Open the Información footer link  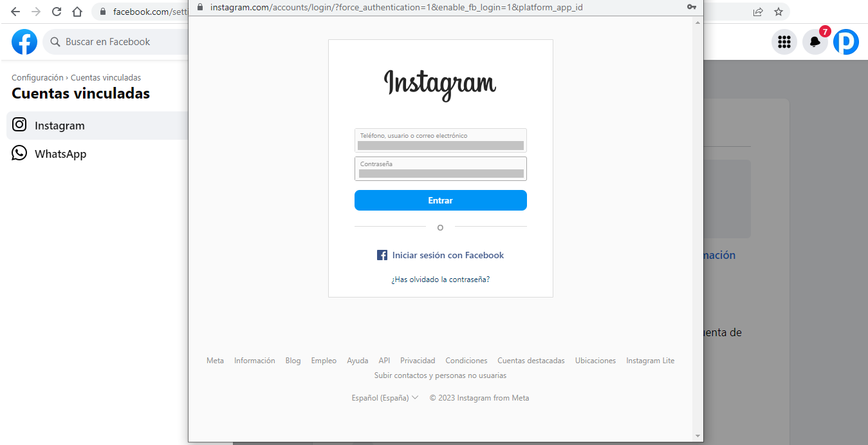click(x=255, y=361)
